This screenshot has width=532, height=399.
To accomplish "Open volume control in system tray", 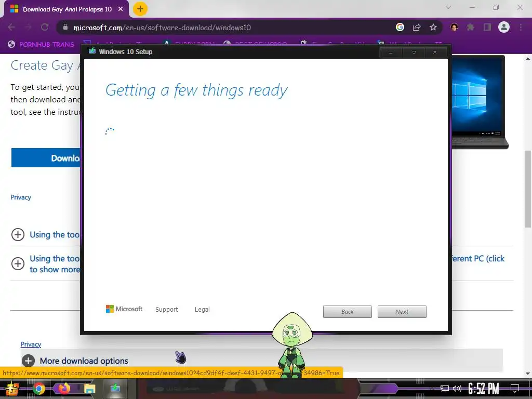I will (x=457, y=389).
